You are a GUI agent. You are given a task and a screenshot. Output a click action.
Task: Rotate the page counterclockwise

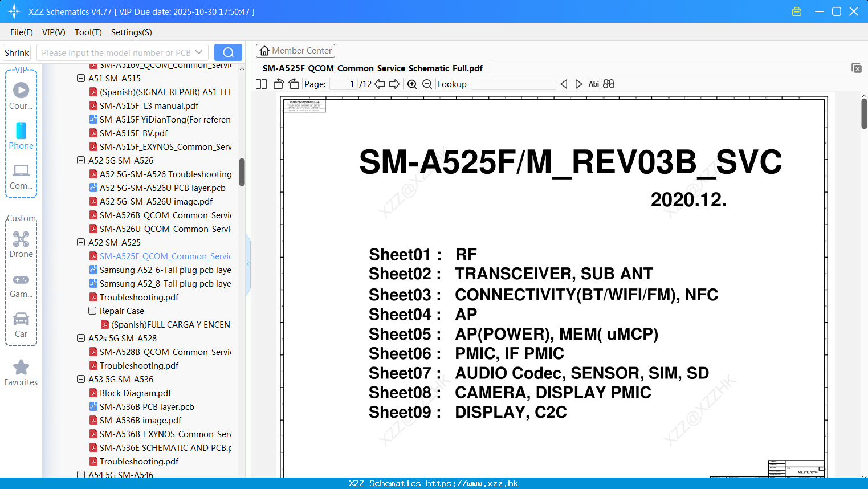(x=278, y=84)
